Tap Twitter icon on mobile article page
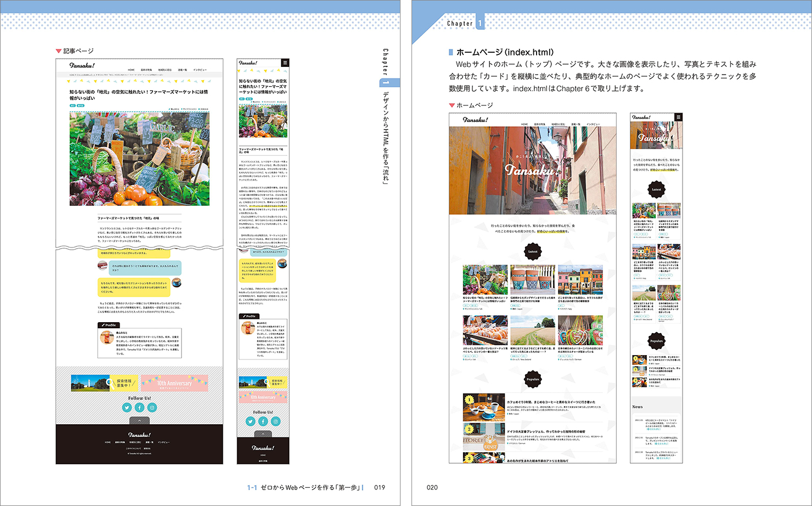The height and width of the screenshot is (506, 812). [x=251, y=421]
